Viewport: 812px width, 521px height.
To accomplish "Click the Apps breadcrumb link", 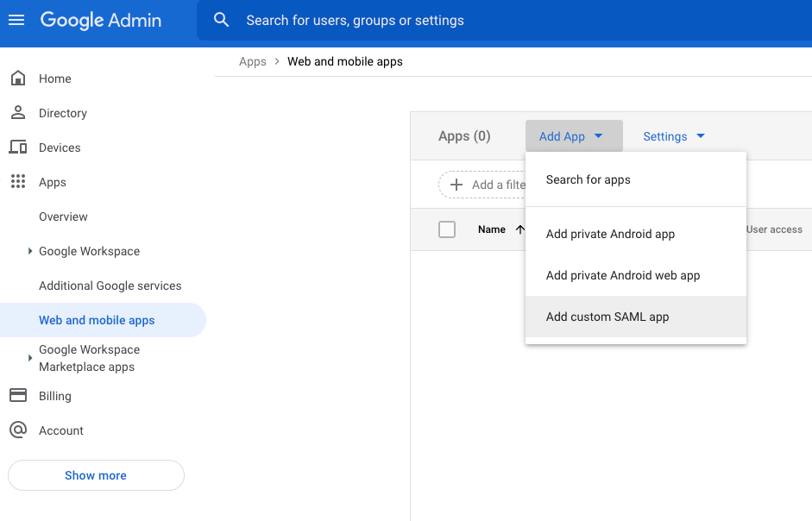I will tap(252, 61).
